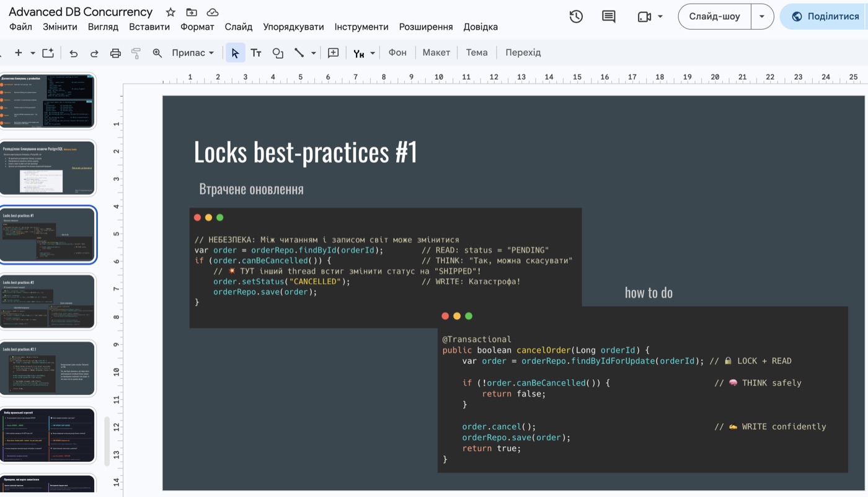Click the 'how to do' text on slide
The image size is (868, 497).
point(649,292)
